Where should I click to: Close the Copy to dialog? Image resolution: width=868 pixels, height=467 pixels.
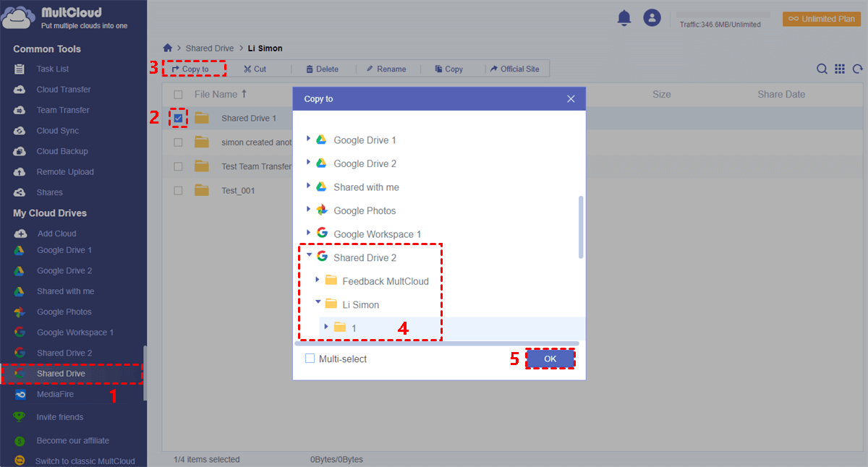(x=571, y=99)
